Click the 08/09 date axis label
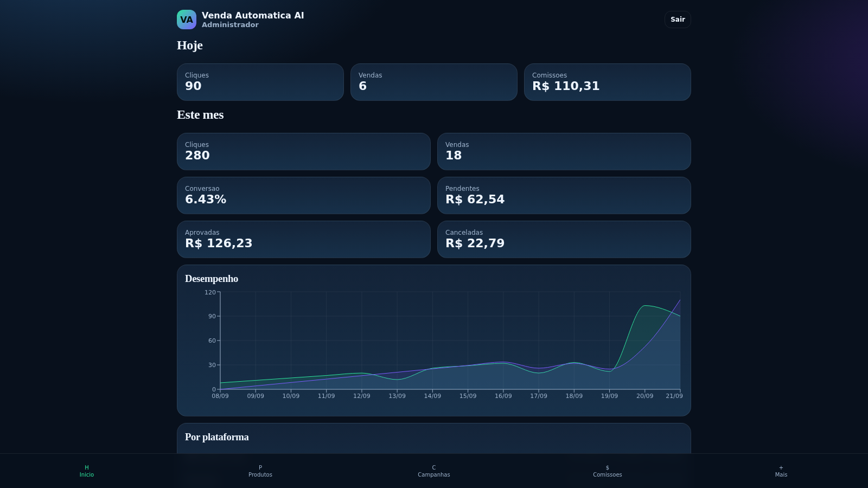 click(220, 396)
